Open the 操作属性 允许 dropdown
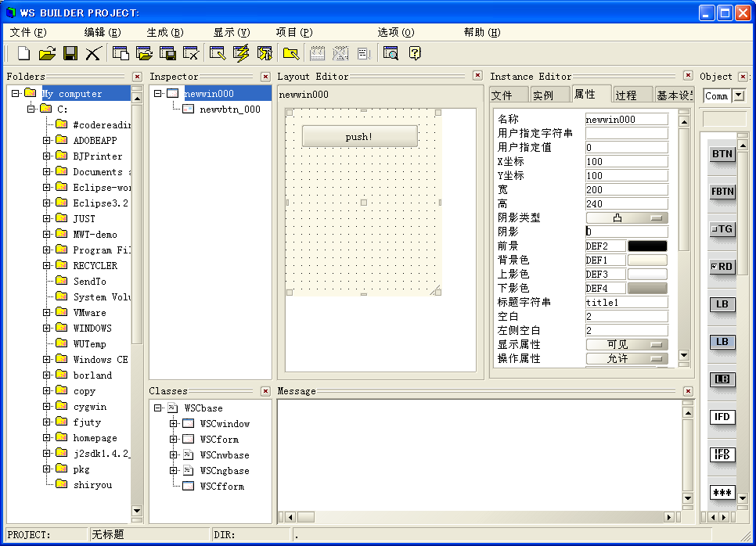This screenshot has height=546, width=756. coord(627,358)
